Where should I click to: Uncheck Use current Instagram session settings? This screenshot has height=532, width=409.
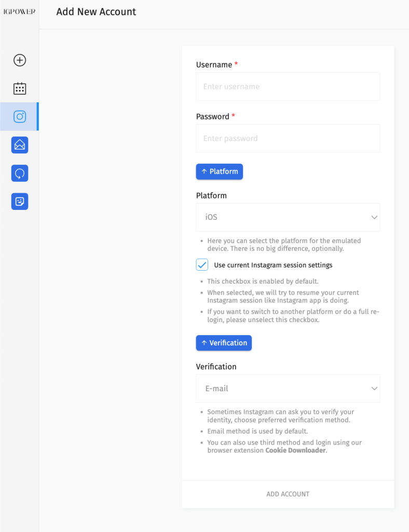tap(202, 264)
